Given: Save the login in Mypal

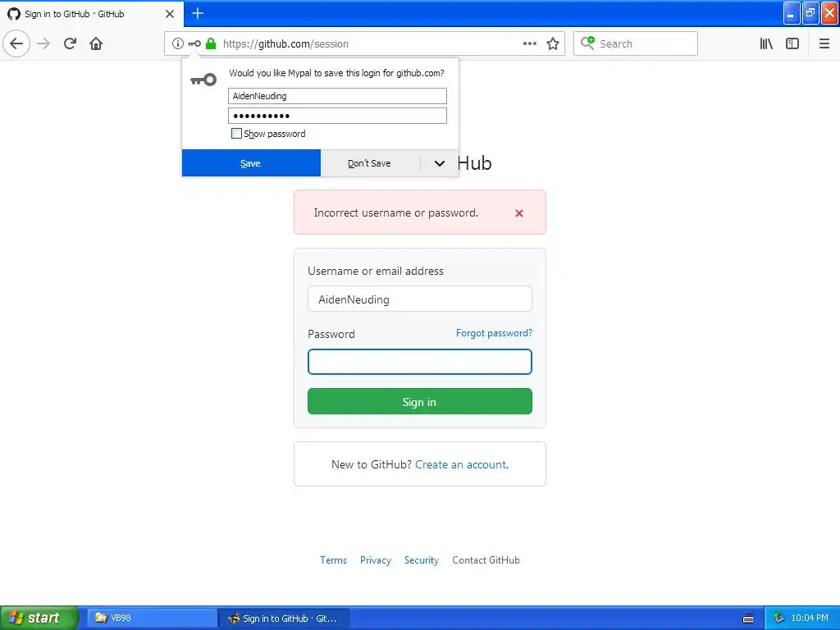Looking at the screenshot, I should point(251,163).
